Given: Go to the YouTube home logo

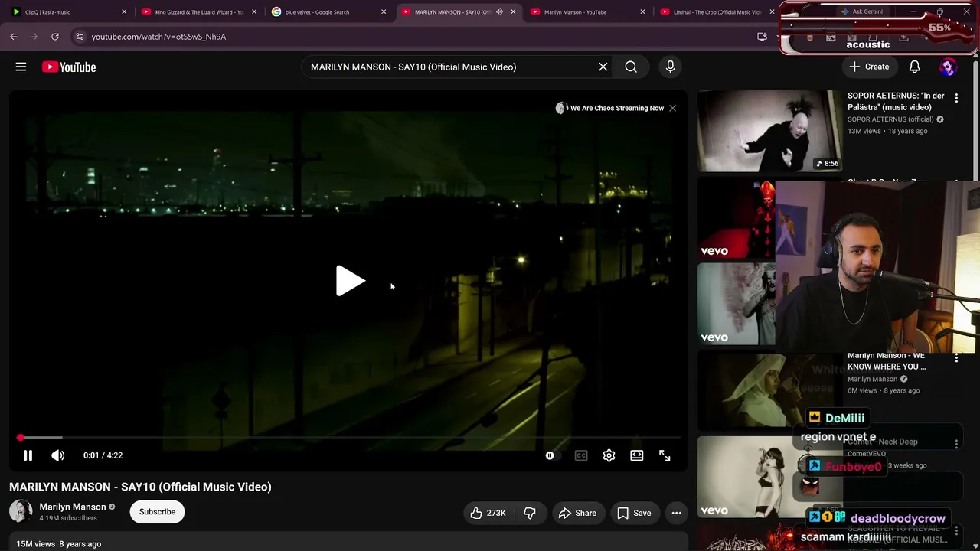Looking at the screenshot, I should 69,67.
